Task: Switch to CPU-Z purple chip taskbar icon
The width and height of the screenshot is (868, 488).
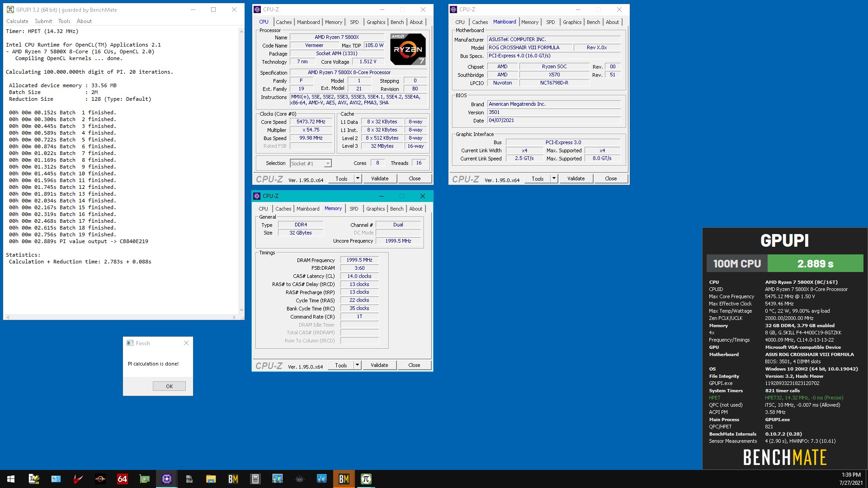Action: coord(166,479)
